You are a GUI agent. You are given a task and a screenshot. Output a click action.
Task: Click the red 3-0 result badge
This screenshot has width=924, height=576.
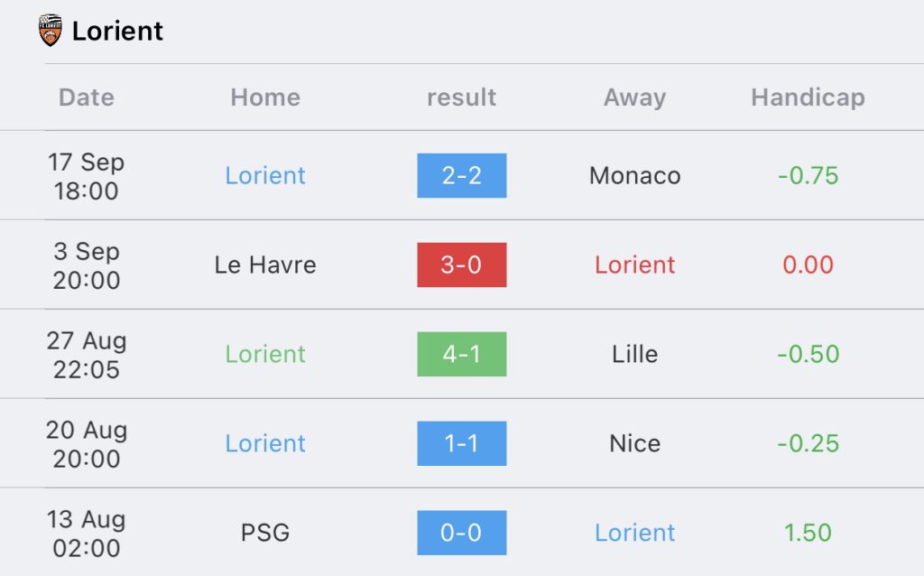click(x=461, y=265)
